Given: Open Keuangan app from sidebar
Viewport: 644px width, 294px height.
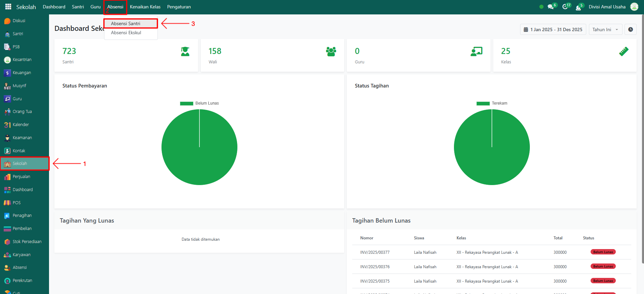Looking at the screenshot, I should tap(21, 73).
